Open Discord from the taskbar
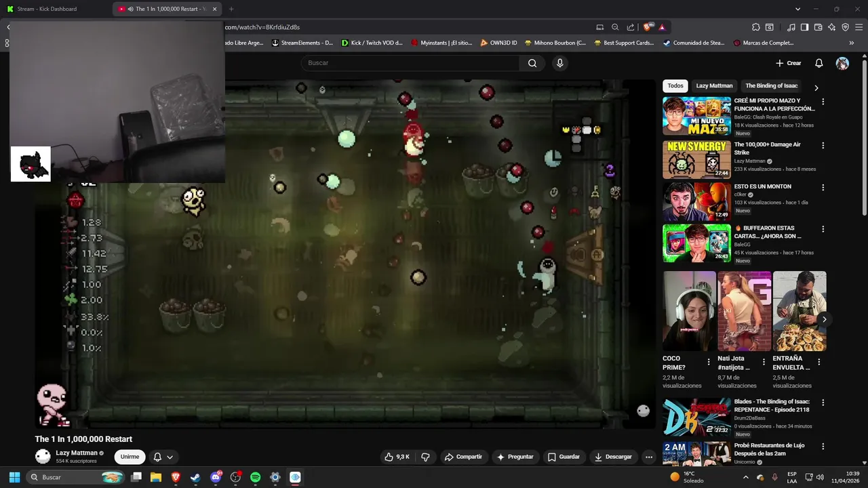 coord(216,477)
